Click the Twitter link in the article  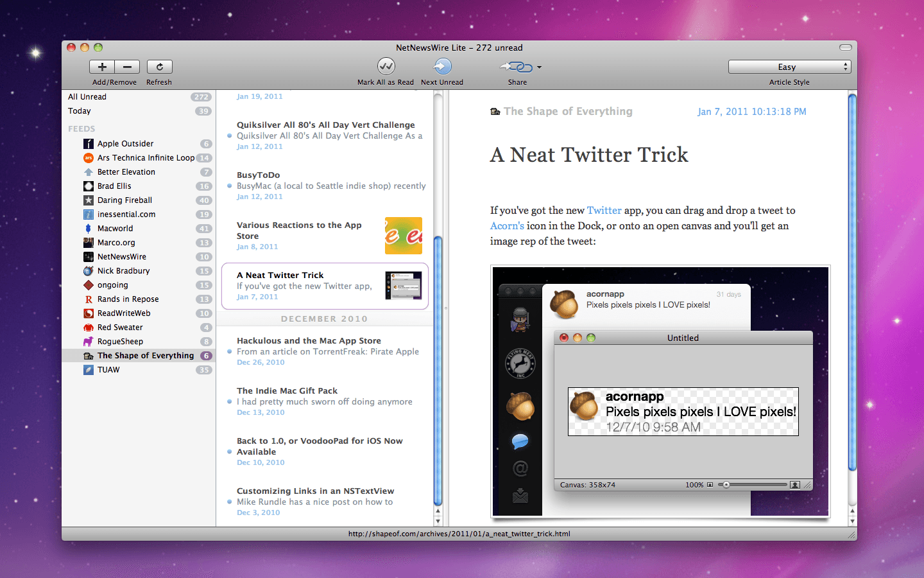(604, 211)
